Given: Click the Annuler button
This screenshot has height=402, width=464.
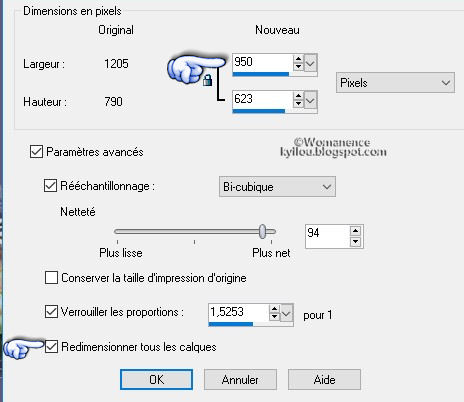Looking at the screenshot, I should 240,379.
